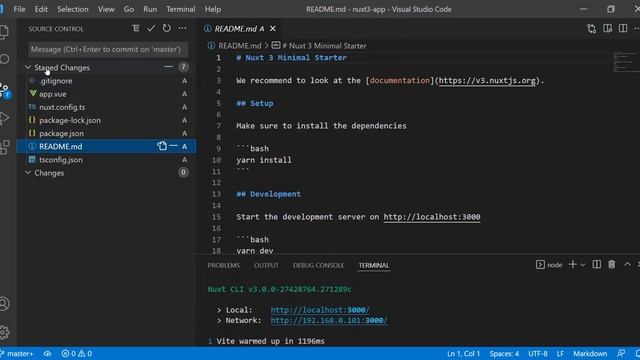This screenshot has width=640, height=360.
Task: Click LF end of line setting
Action: point(560,353)
